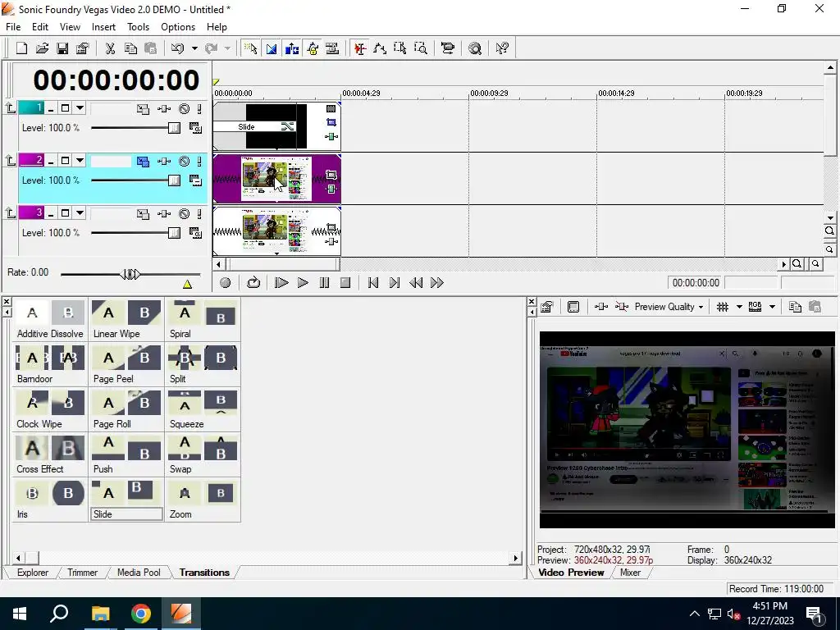
Task: Toggle Enable Snapping in the toolbar
Action: 250,48
